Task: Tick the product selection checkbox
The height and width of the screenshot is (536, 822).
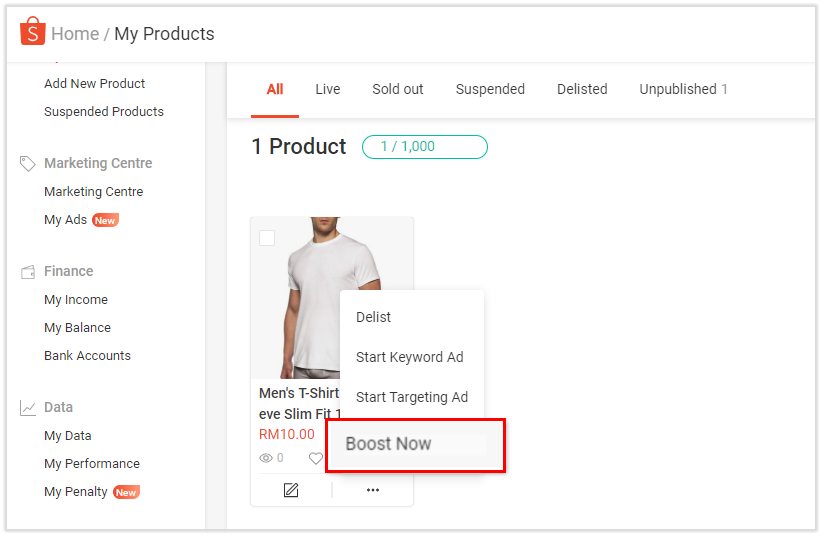Action: point(267,238)
